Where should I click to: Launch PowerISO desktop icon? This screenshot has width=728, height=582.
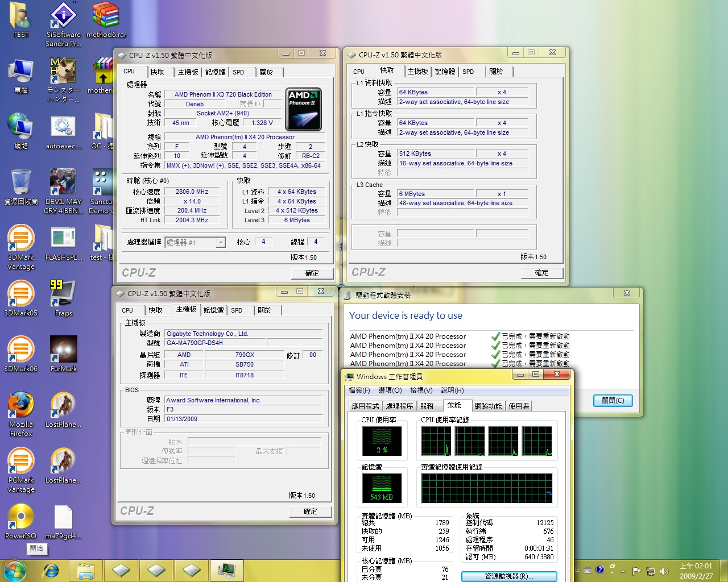click(21, 521)
